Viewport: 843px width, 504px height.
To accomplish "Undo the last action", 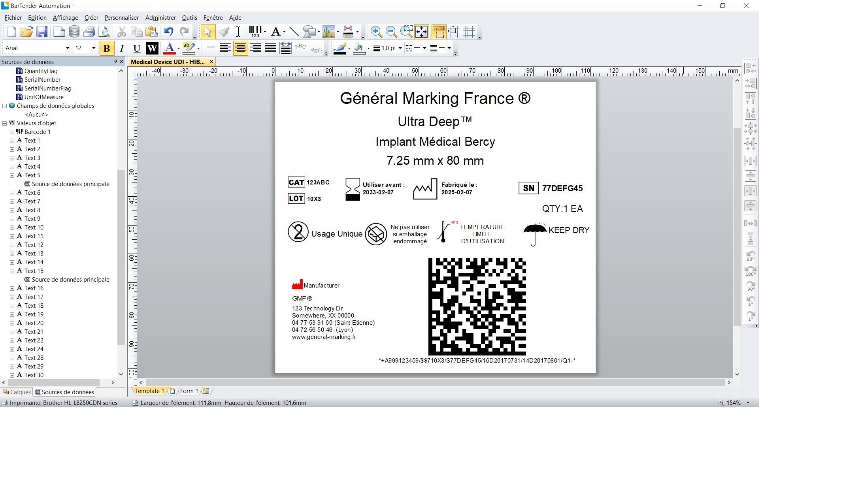I will [x=169, y=32].
